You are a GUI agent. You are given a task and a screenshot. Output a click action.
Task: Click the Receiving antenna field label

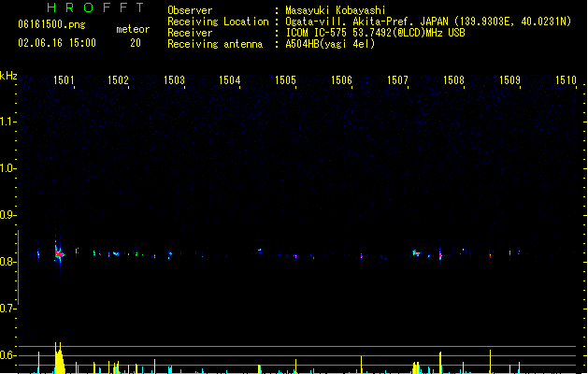pos(215,44)
